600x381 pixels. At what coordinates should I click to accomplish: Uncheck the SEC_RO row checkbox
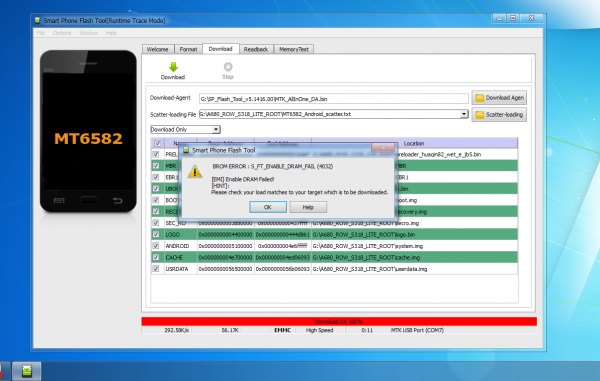point(156,223)
